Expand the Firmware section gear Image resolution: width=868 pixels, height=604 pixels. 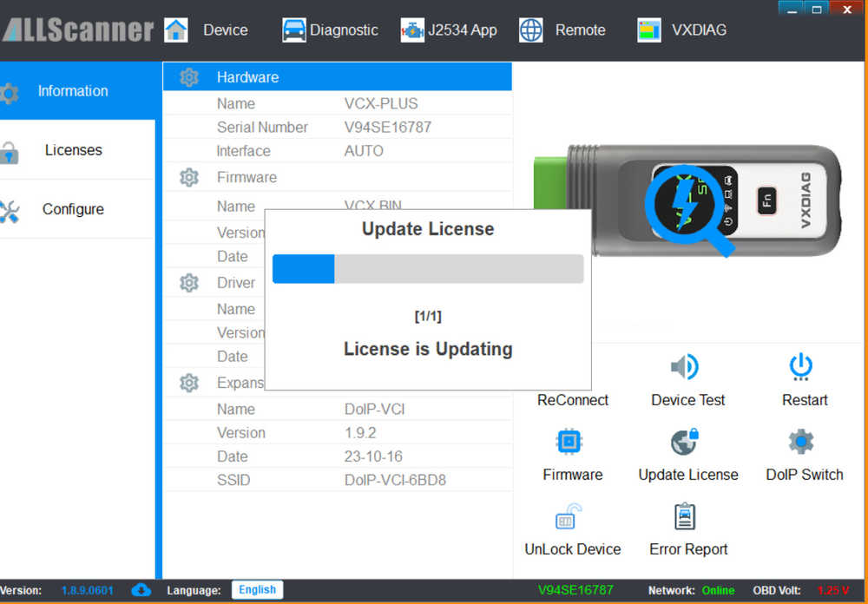click(189, 177)
